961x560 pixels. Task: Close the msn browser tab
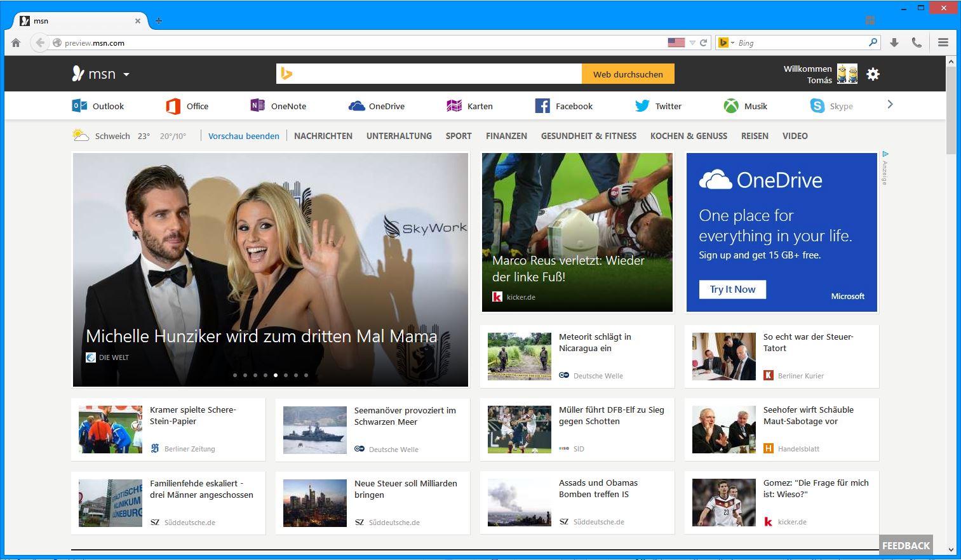point(137,21)
